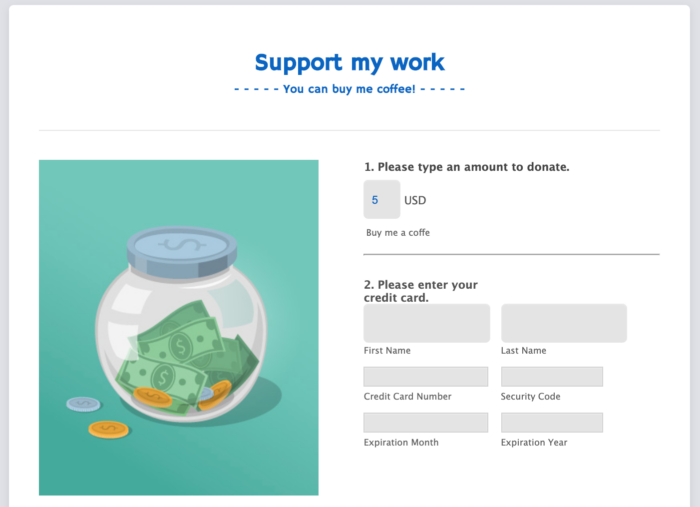Click the Expiration Year input box
The height and width of the screenshot is (507, 700).
coord(552,422)
